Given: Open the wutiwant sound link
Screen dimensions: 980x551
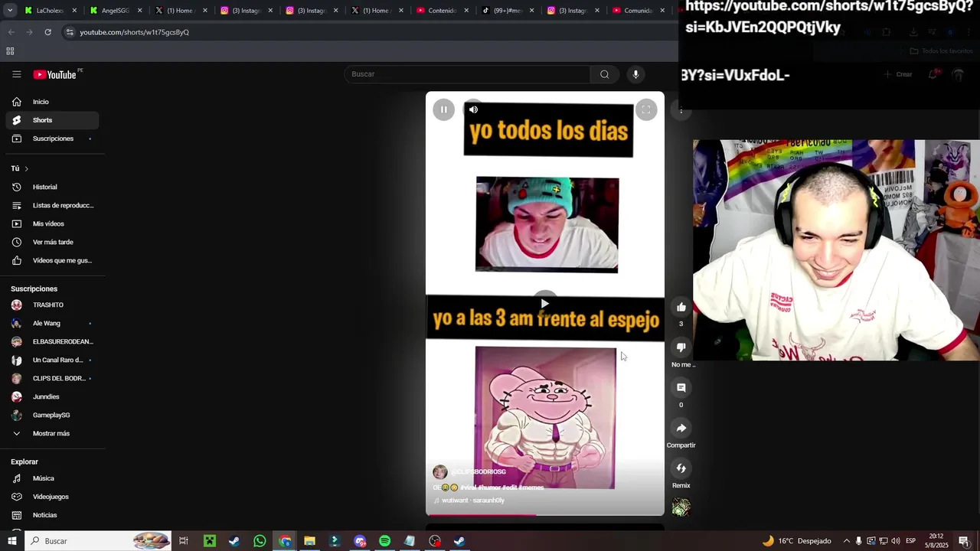Looking at the screenshot, I should click(x=473, y=500).
